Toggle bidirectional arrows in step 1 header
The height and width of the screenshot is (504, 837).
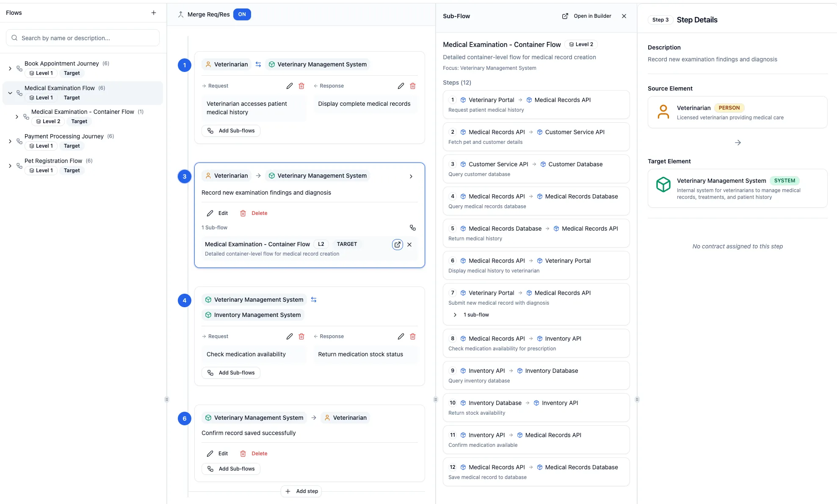tap(258, 64)
